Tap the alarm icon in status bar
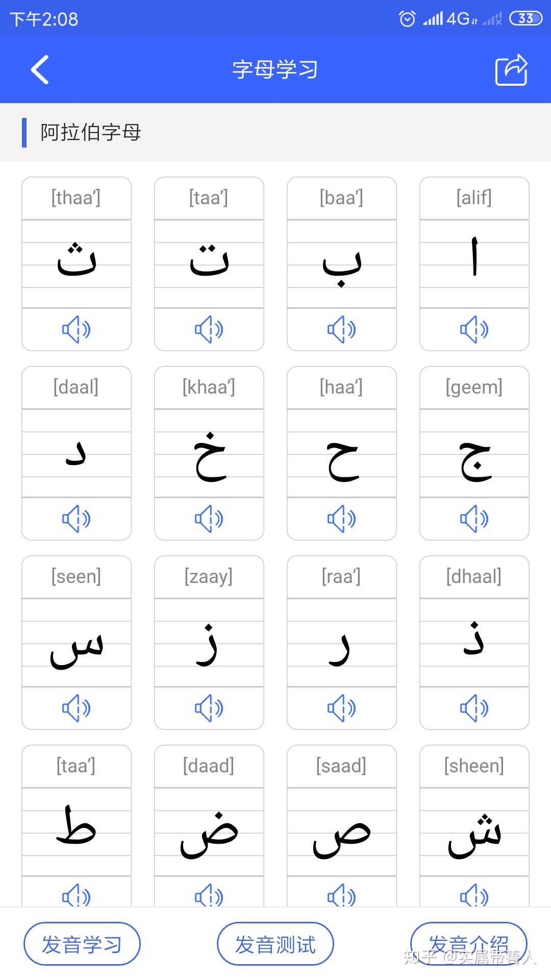This screenshot has width=551, height=980. [x=407, y=19]
